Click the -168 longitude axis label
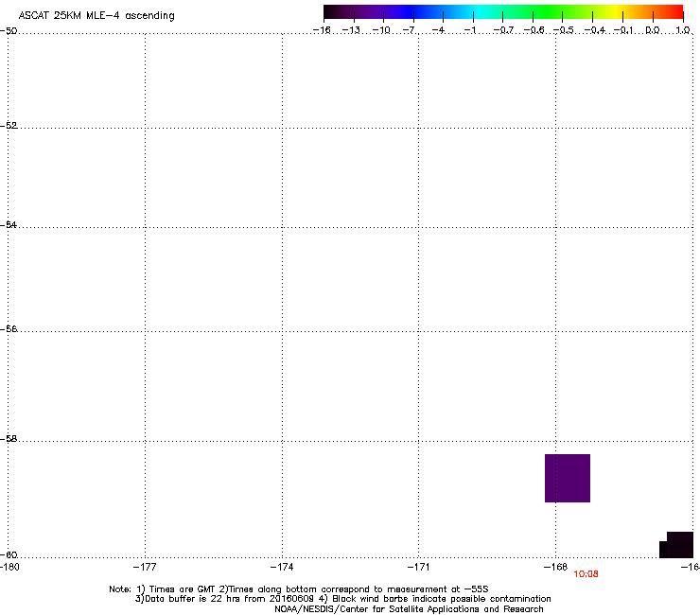The width and height of the screenshot is (700, 615). [x=556, y=567]
